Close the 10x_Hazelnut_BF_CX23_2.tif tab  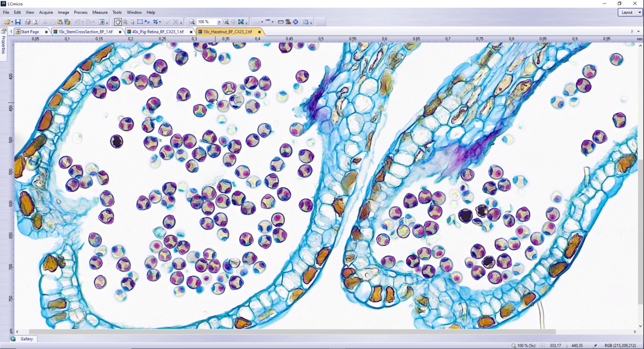pos(259,32)
